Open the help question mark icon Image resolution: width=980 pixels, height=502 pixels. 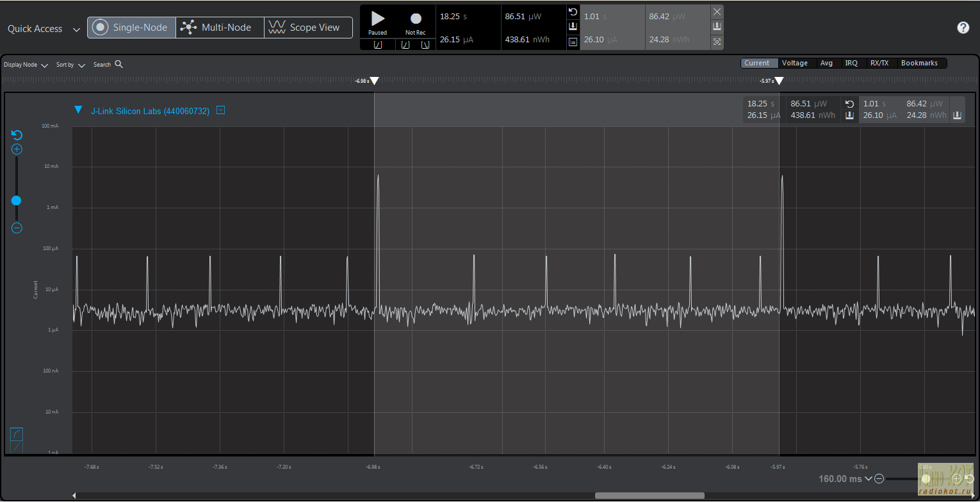point(963,28)
